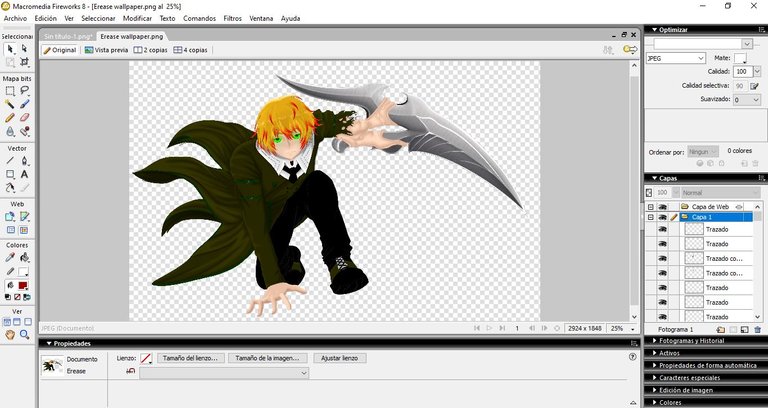The image size is (768, 408).
Task: Open the optimize settings preset dropdown
Action: click(x=746, y=44)
